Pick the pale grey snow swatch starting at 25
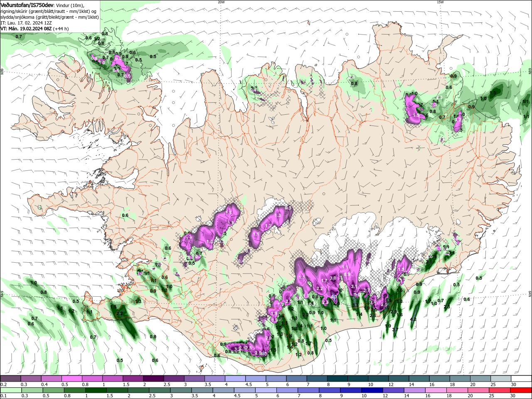Viewport: 532px width, 399px height. (501, 379)
